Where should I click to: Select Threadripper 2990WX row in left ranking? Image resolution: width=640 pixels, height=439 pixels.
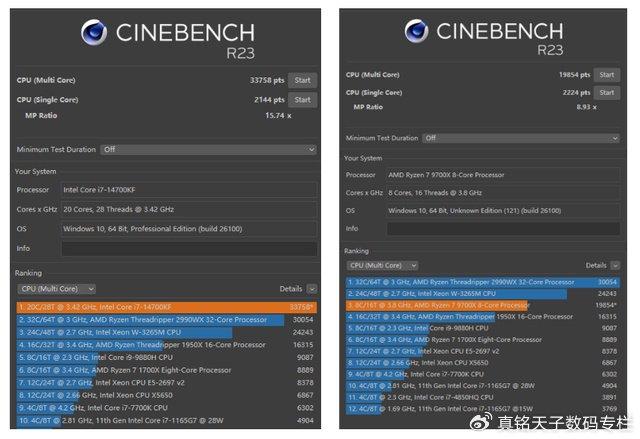(167, 320)
